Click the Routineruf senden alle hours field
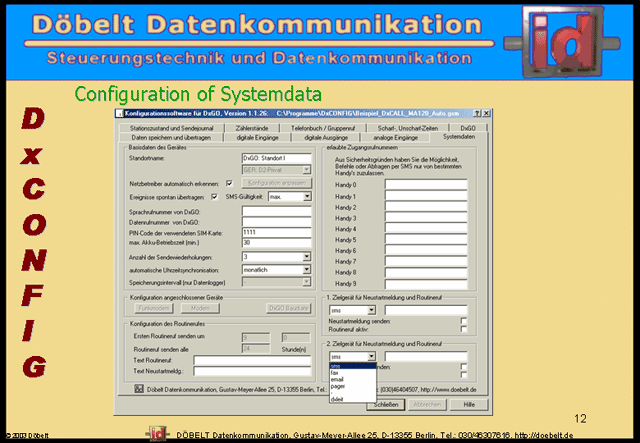The image size is (640, 443). (x=256, y=349)
